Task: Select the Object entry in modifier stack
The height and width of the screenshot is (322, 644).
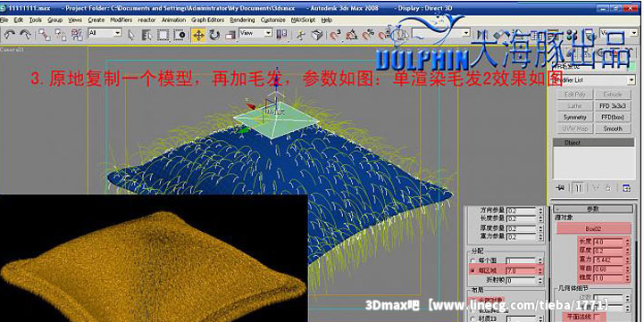Action: click(x=593, y=143)
